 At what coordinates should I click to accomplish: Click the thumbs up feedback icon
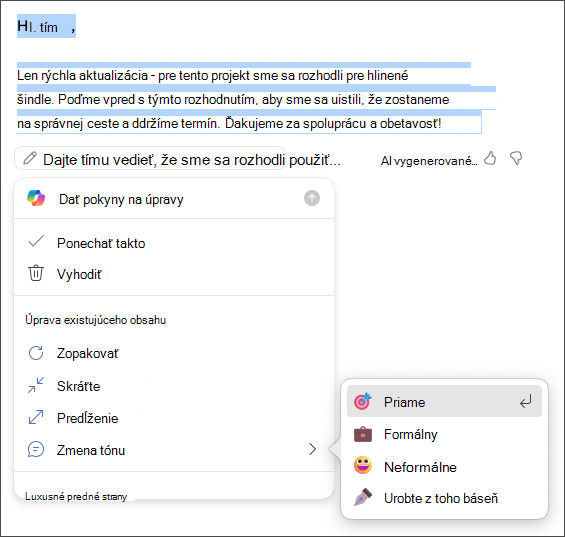coord(490,158)
